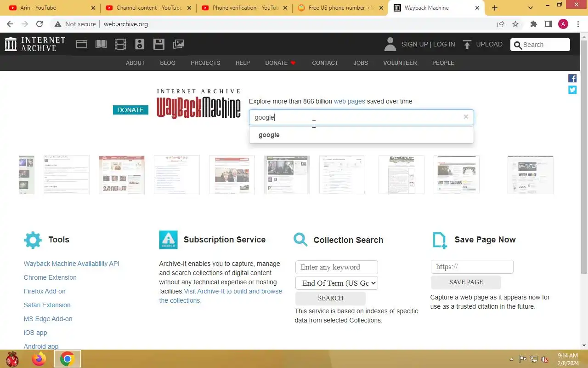The image size is (588, 368).
Task: Open the Audio speaker icon
Action: 140,44
